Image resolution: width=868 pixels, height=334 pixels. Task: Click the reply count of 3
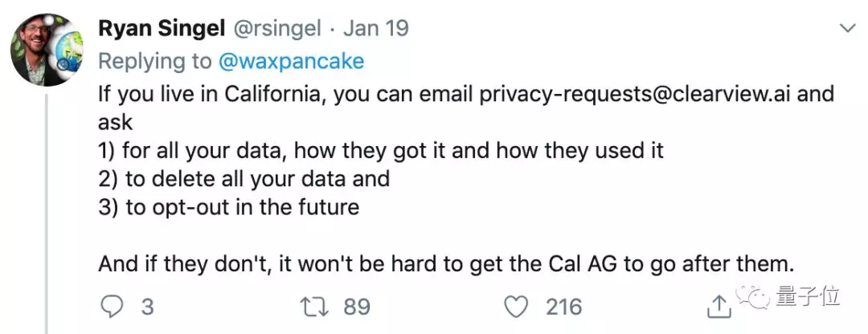click(147, 306)
